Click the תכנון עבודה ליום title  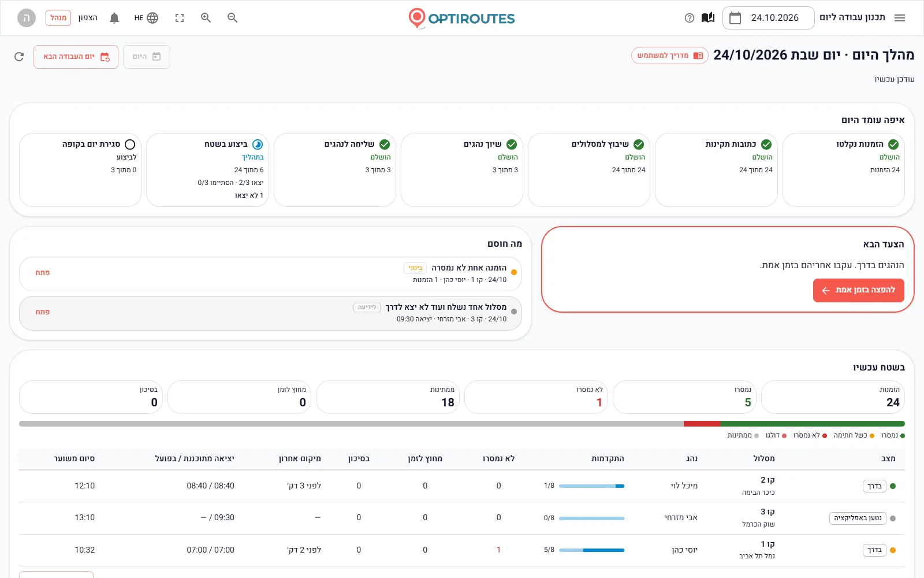852,17
